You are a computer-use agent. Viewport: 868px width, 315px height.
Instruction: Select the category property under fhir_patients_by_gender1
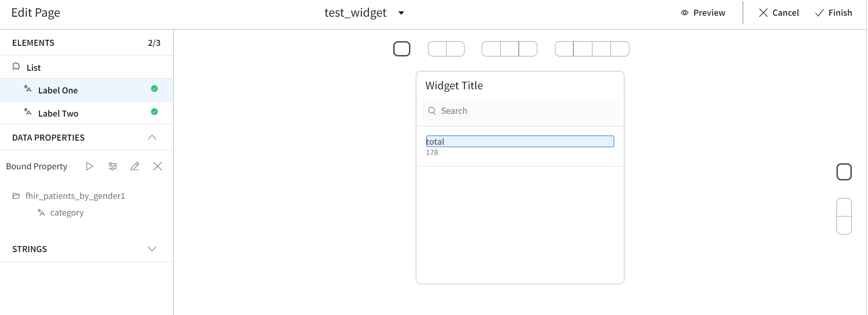[x=67, y=213]
